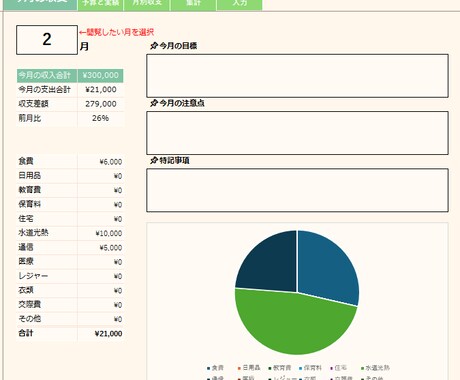Click the green 水道光熱 legend marker

click(362, 368)
